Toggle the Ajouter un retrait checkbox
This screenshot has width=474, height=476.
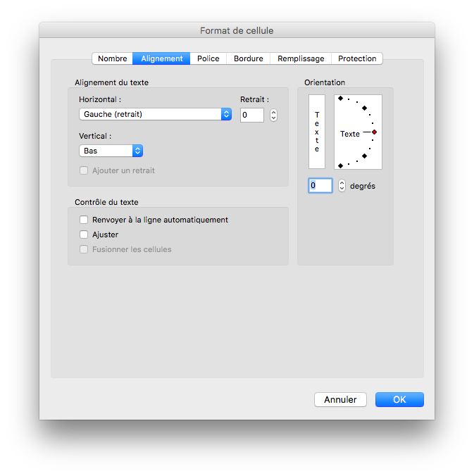84,170
